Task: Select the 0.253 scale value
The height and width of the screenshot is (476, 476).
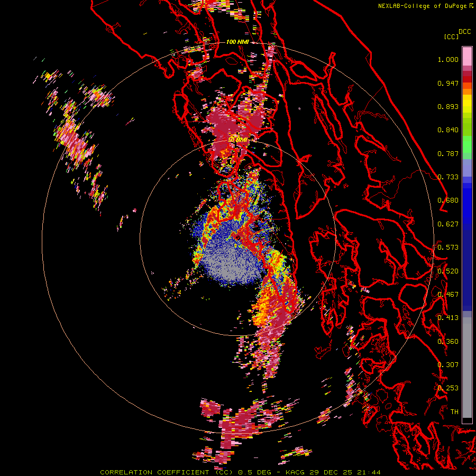Action: pos(448,388)
